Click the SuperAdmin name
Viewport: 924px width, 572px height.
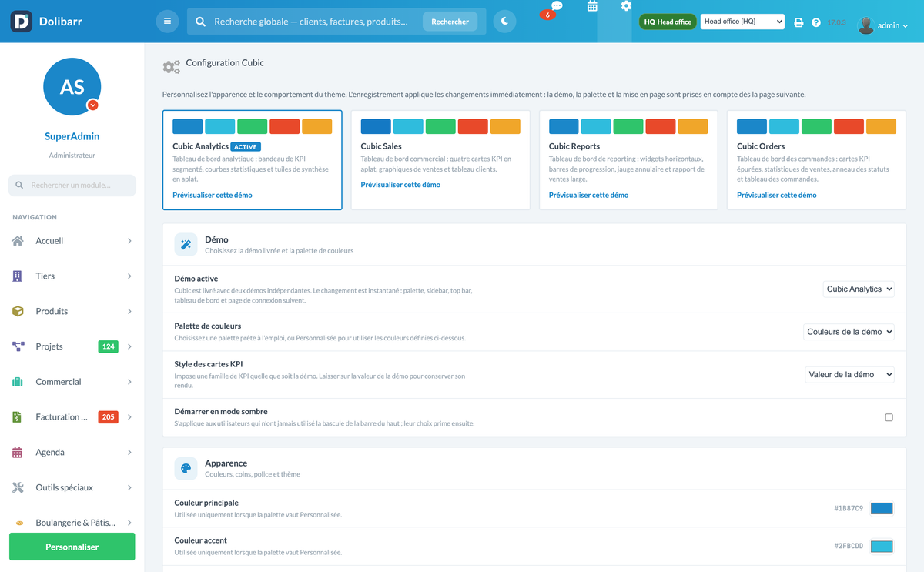coord(72,136)
